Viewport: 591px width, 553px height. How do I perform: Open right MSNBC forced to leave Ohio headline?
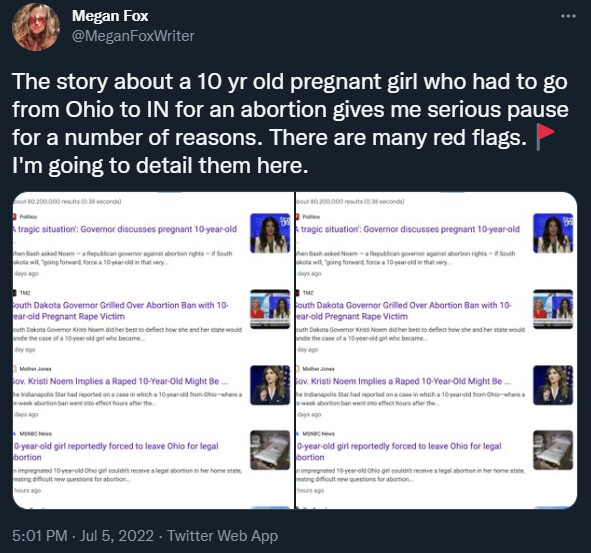point(399,451)
